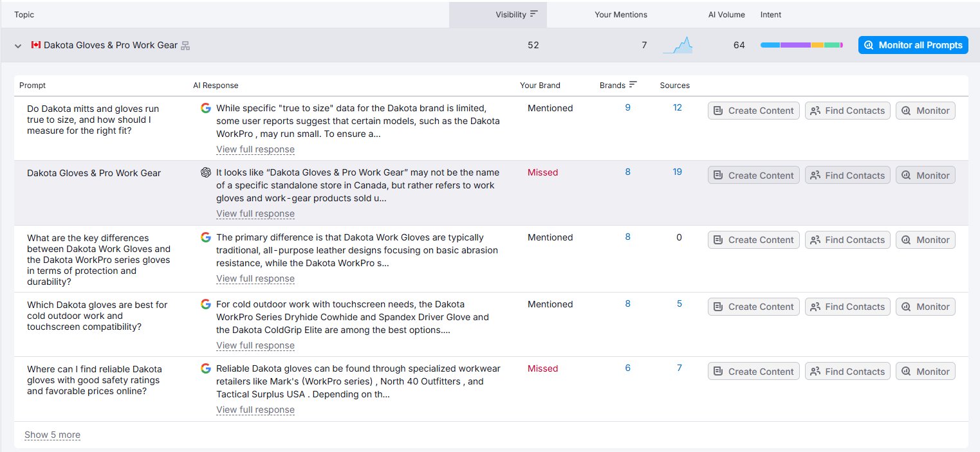The width and height of the screenshot is (980, 452).
Task: Find Contacts for the reliable gloves online prompt
Action: [847, 372]
